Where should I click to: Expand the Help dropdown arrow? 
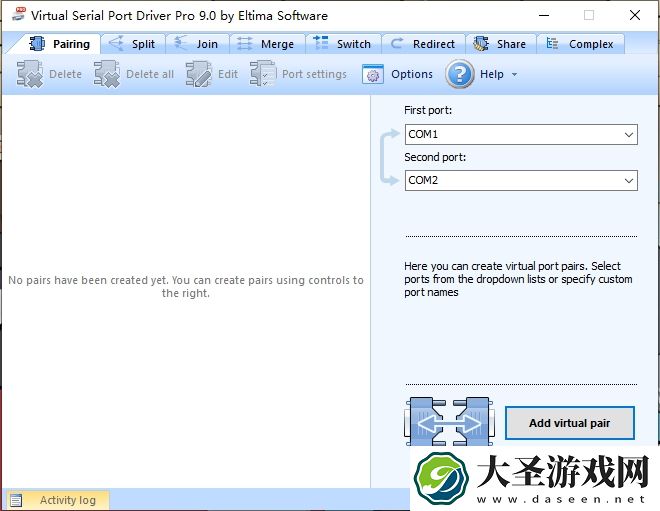[x=514, y=75]
